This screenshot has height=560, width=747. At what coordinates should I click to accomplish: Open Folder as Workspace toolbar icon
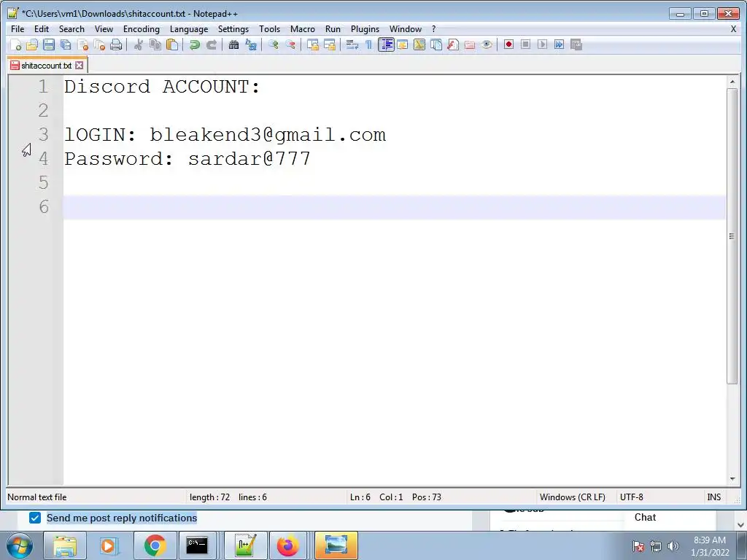[470, 44]
